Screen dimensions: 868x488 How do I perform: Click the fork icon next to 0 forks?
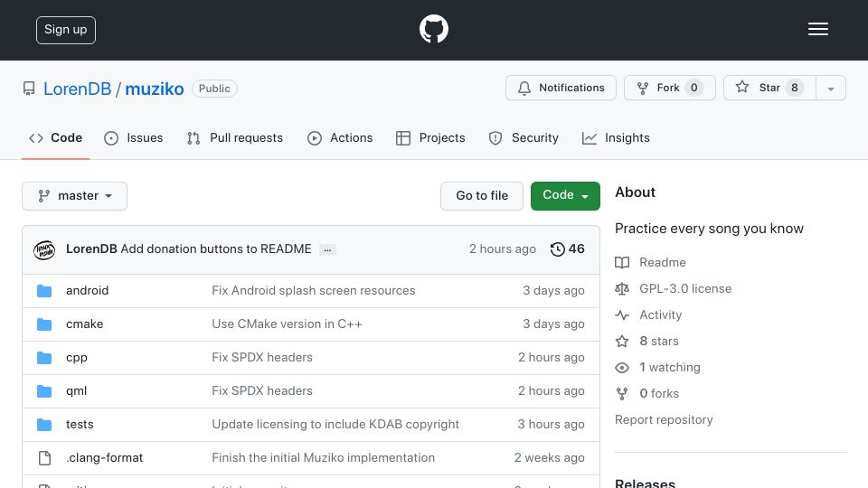pyautogui.click(x=622, y=393)
